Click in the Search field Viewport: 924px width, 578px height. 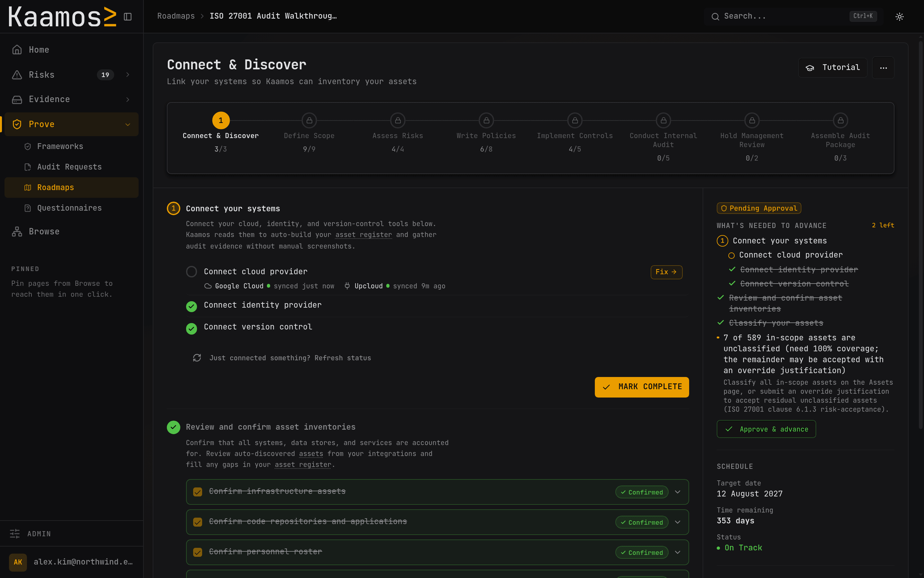(x=793, y=16)
